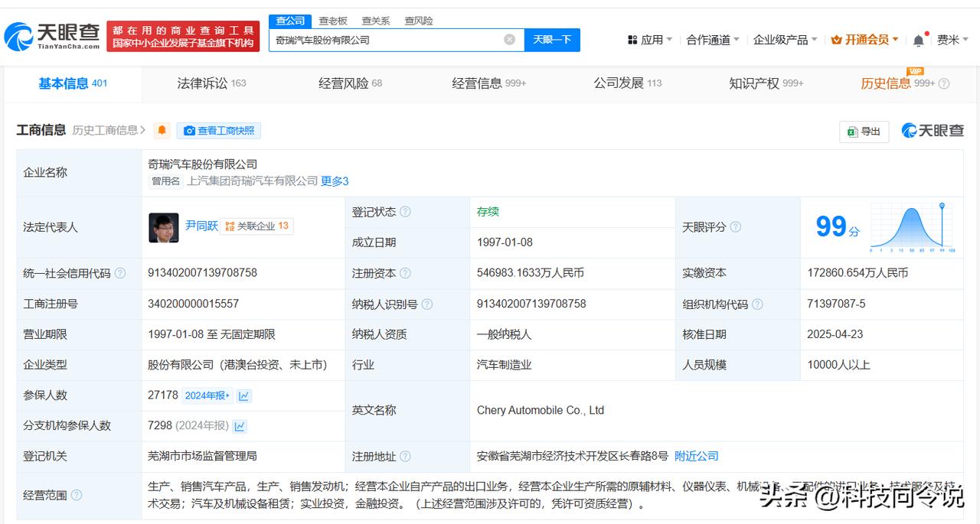Open help icon next to 组织机构代码
Screen dimensions: 980x524
point(758,304)
